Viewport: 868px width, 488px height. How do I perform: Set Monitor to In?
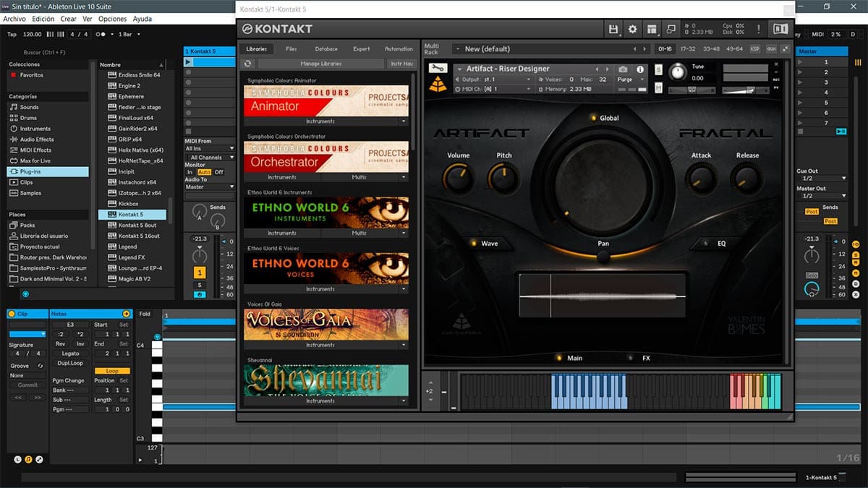pos(190,172)
